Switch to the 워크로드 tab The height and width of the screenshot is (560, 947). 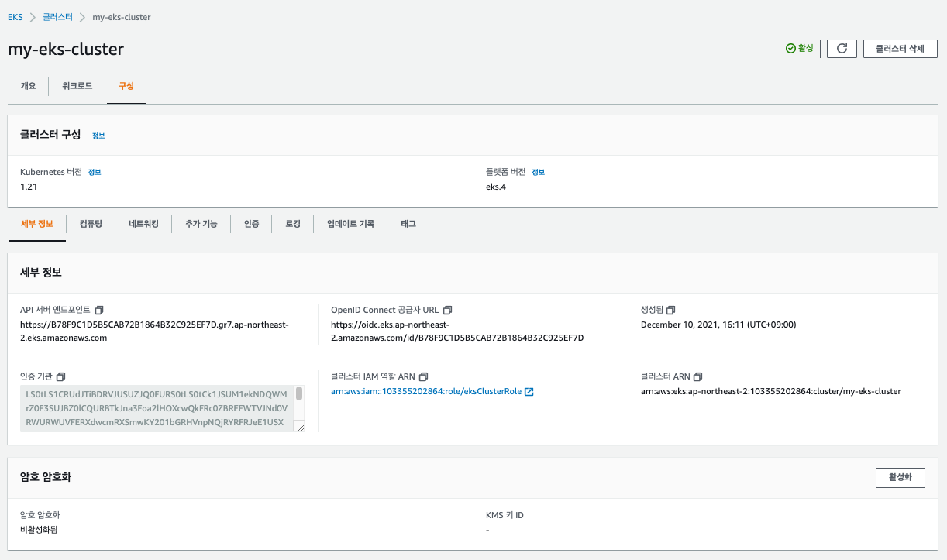point(77,86)
